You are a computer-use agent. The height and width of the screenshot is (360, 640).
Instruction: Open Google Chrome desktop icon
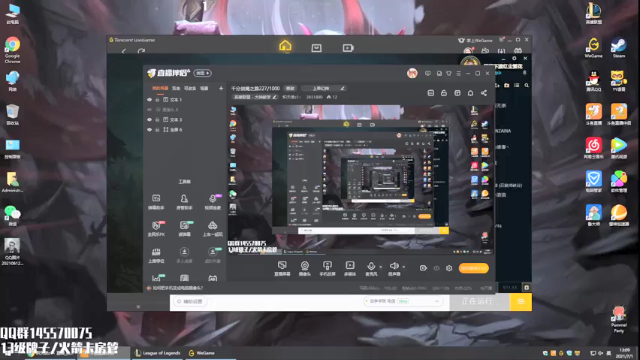[13, 50]
